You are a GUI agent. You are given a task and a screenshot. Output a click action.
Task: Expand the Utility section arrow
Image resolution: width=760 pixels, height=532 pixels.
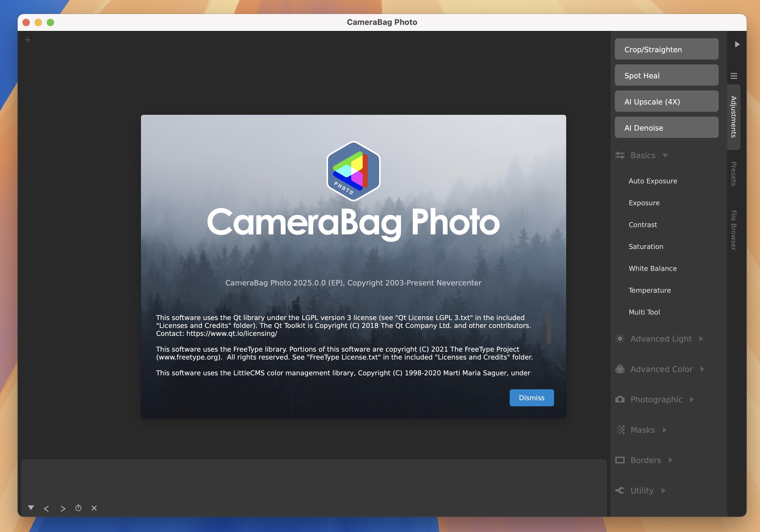664,490
